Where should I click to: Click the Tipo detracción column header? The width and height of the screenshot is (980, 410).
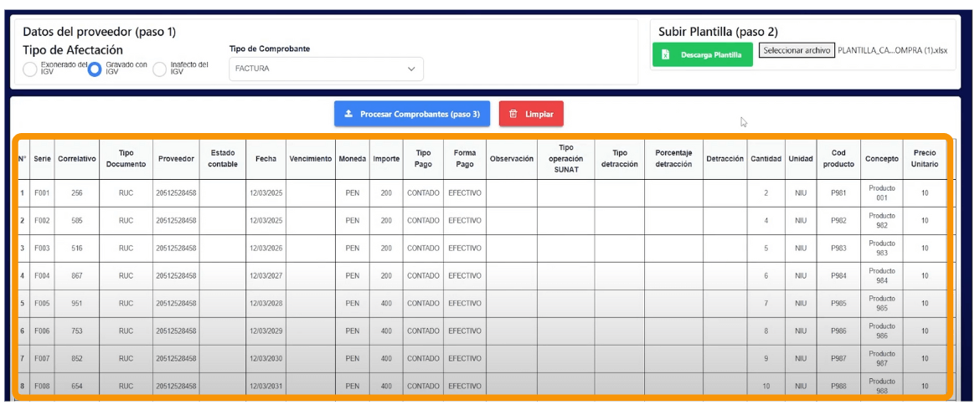[x=619, y=159]
